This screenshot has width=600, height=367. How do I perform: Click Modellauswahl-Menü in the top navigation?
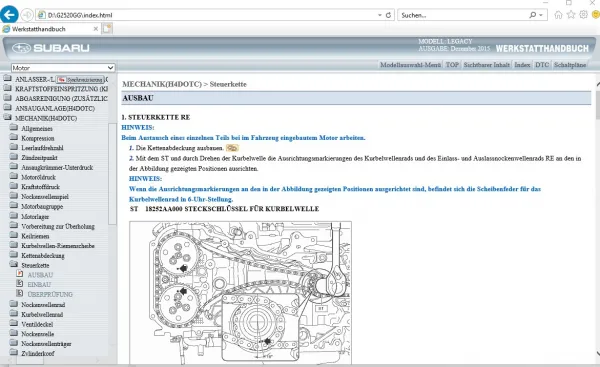(410, 65)
